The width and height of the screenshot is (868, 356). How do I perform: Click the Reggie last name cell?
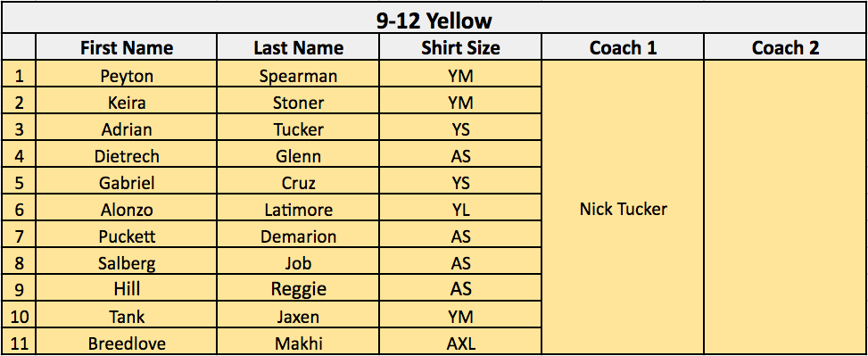[x=298, y=288]
